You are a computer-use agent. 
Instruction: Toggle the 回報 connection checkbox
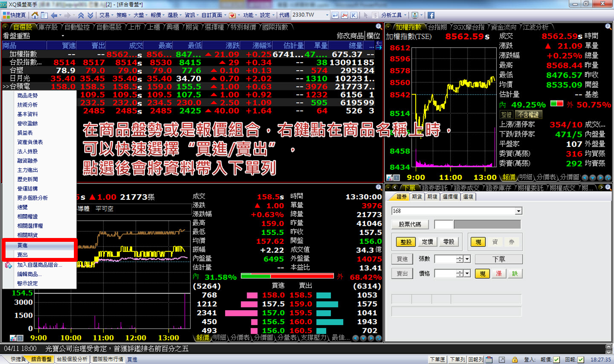coord(581,360)
